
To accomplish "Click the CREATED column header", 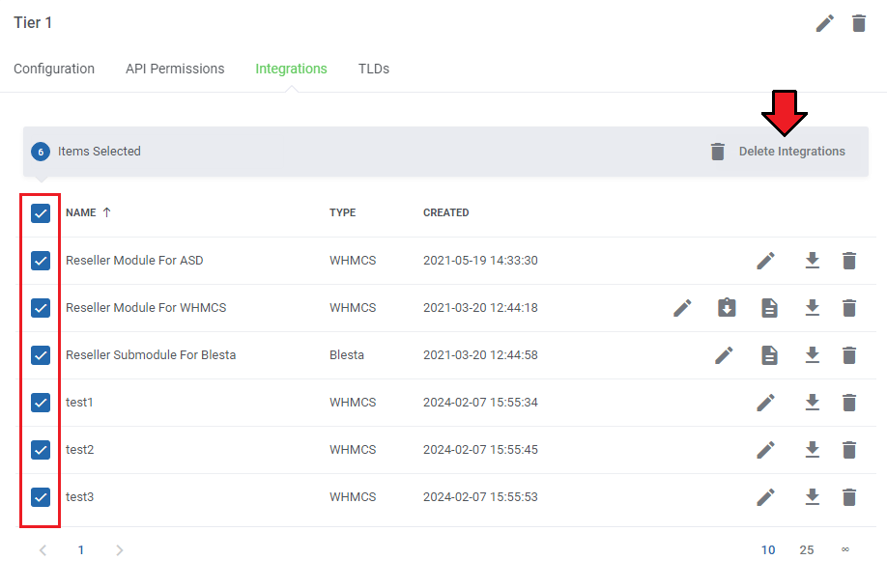I will click(445, 212).
